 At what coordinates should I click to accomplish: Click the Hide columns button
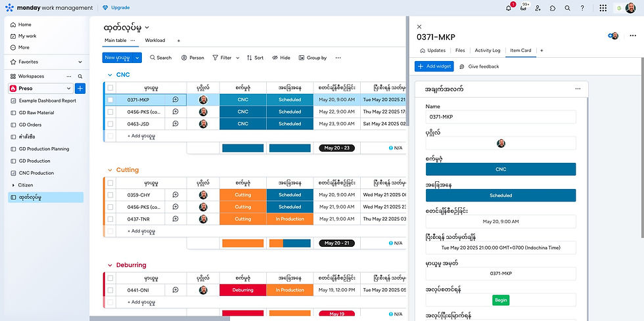pos(281,58)
